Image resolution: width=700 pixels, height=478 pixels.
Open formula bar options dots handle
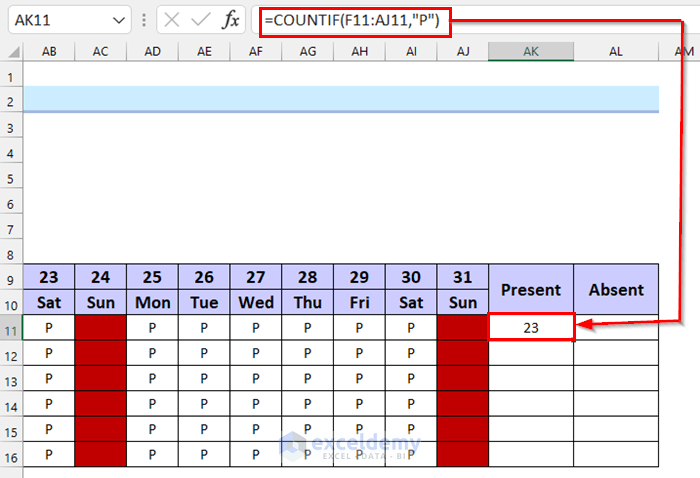(144, 20)
